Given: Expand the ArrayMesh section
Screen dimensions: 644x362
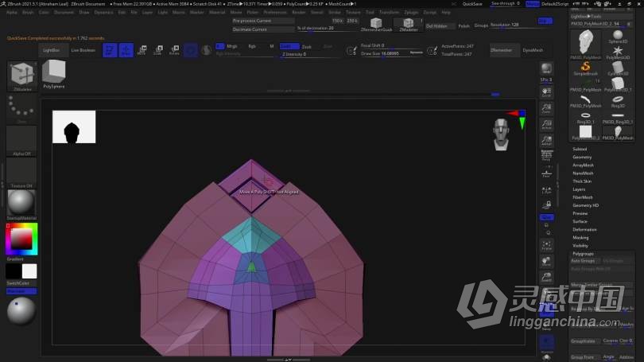Looking at the screenshot, I should click(583, 165).
